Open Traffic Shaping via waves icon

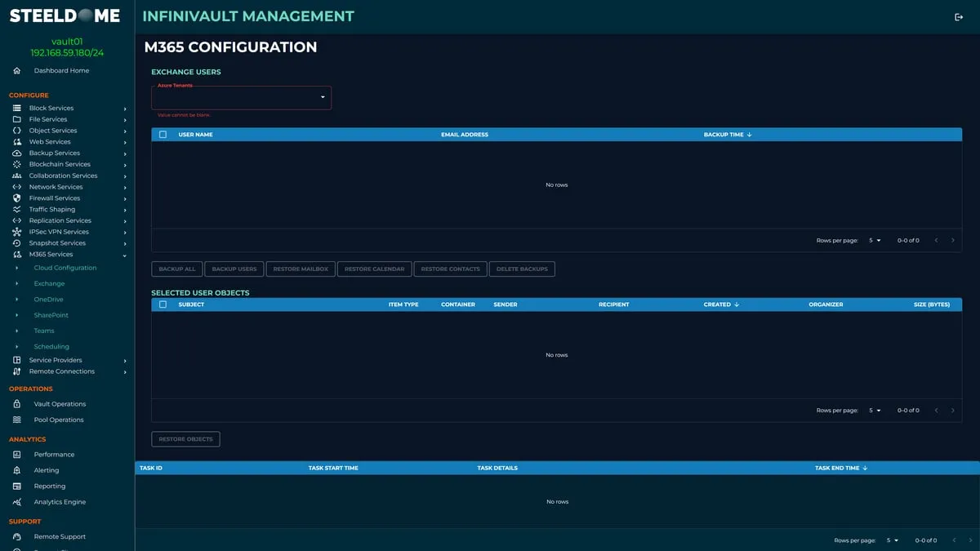tap(16, 209)
